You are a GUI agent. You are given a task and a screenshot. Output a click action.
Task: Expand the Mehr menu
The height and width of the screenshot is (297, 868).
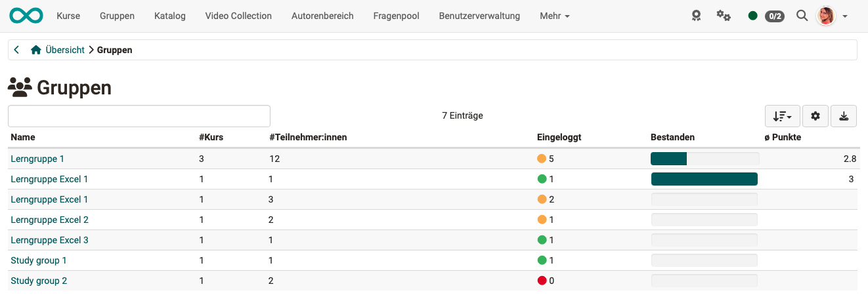tap(554, 16)
